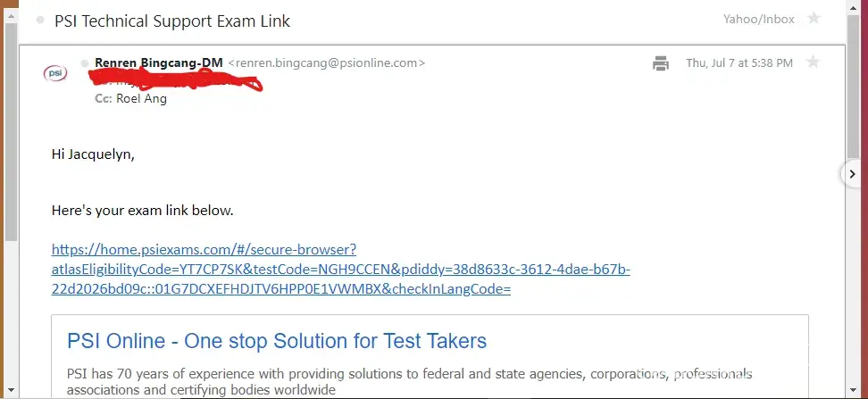Open the PSI Online - One stop Solution title

point(277,341)
